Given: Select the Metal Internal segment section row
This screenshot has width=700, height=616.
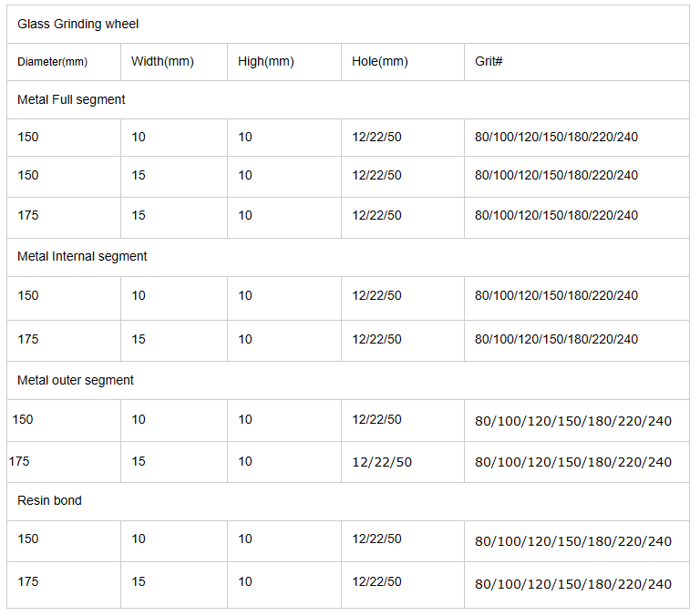Looking at the screenshot, I should pyautogui.click(x=348, y=257).
